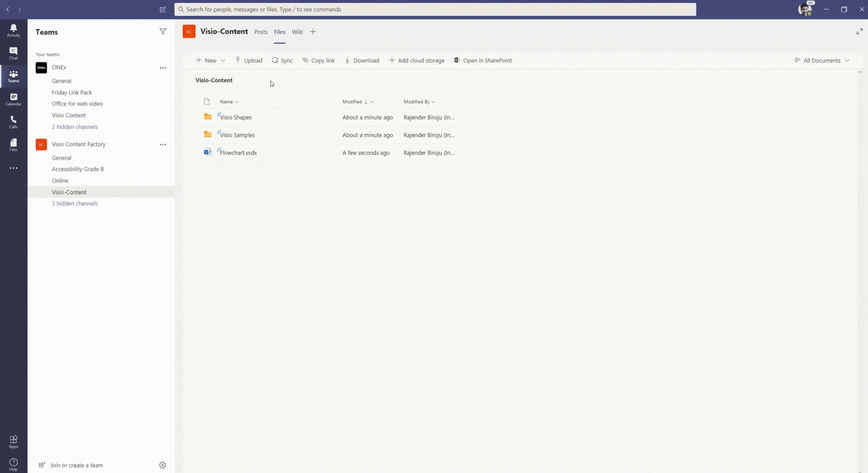Select the Visio-Content channel
The width and height of the screenshot is (868, 473).
[x=101, y=192]
